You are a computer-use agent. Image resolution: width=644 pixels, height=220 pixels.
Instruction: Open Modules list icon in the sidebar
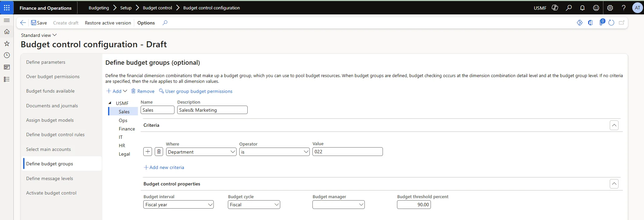click(x=7, y=79)
